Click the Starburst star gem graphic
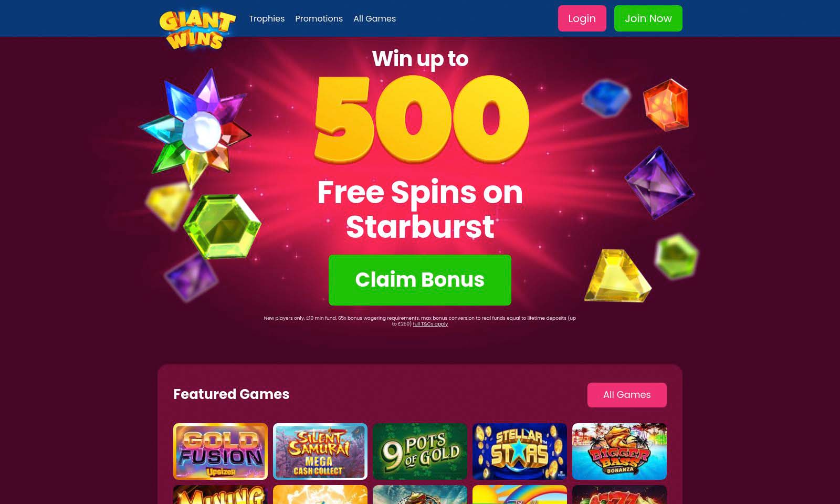Image resolution: width=840 pixels, height=504 pixels. (195, 129)
